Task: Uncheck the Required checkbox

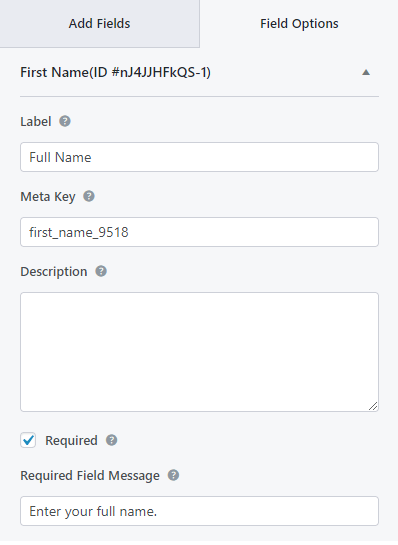Action: pyautogui.click(x=28, y=440)
